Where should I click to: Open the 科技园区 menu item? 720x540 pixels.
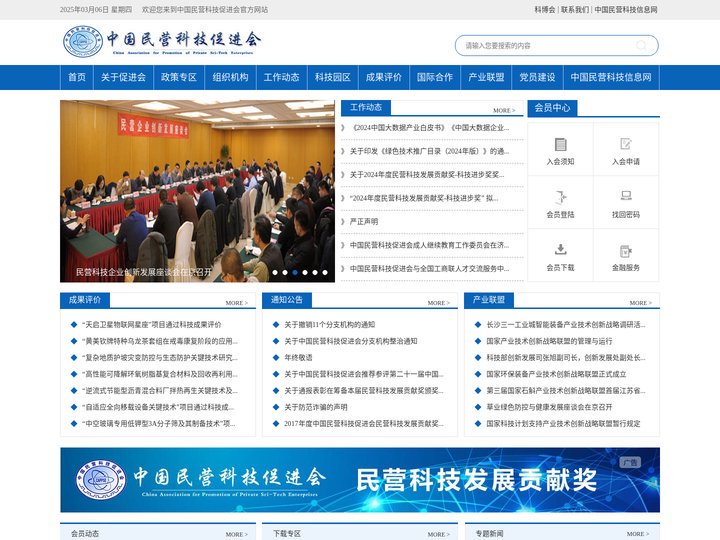[332, 77]
